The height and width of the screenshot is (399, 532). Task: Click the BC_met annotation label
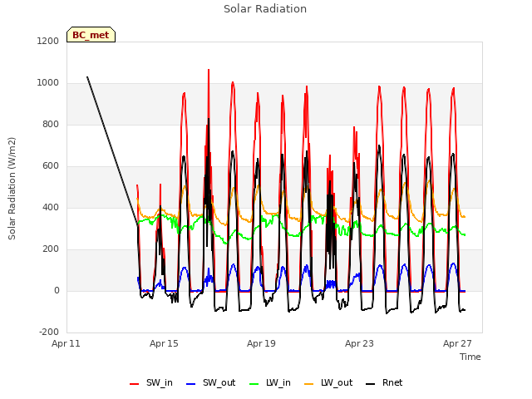(x=91, y=35)
